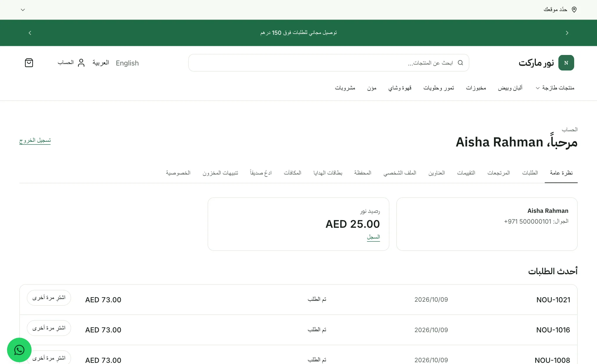Click اشترِ مرة أخرى for NOU-1021

coord(49,298)
